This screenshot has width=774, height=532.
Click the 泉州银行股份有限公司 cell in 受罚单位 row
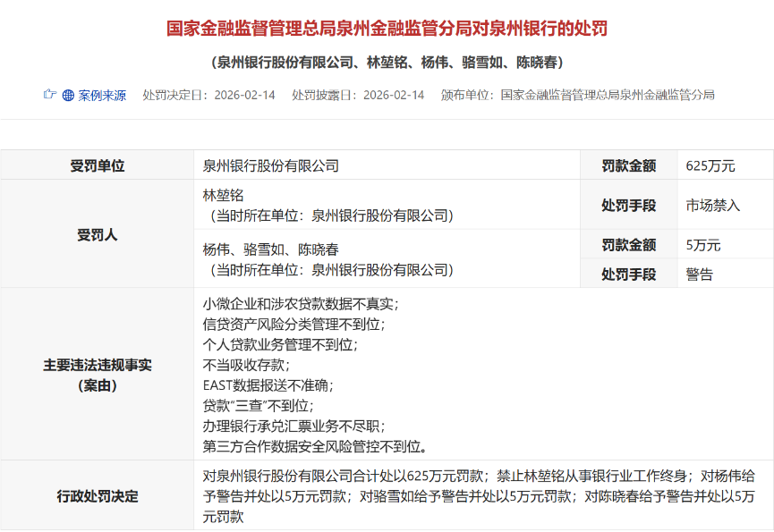(x=387, y=165)
